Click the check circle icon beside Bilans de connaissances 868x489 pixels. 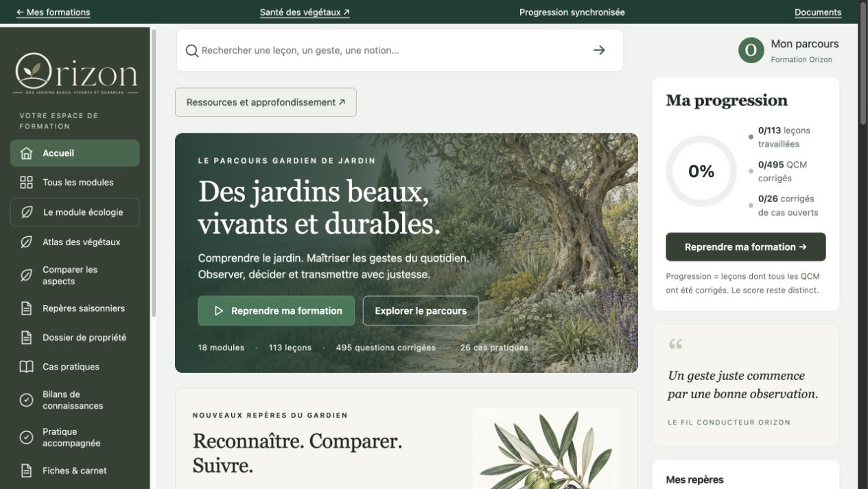(26, 400)
